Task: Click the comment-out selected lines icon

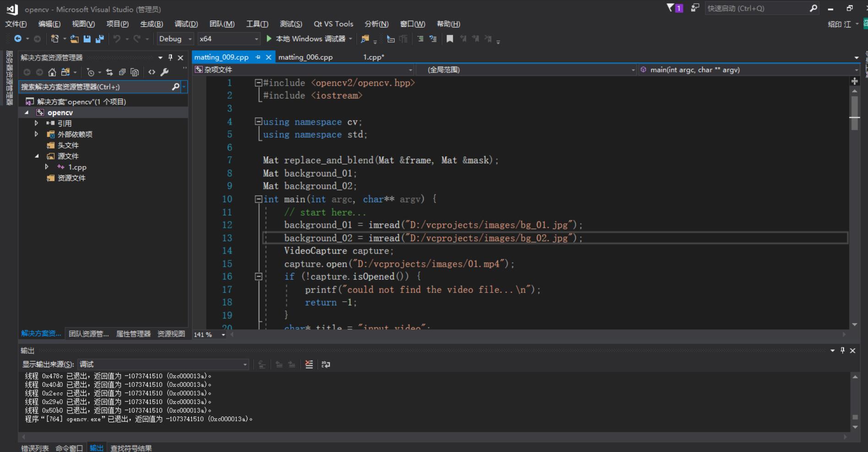Action: [x=420, y=39]
